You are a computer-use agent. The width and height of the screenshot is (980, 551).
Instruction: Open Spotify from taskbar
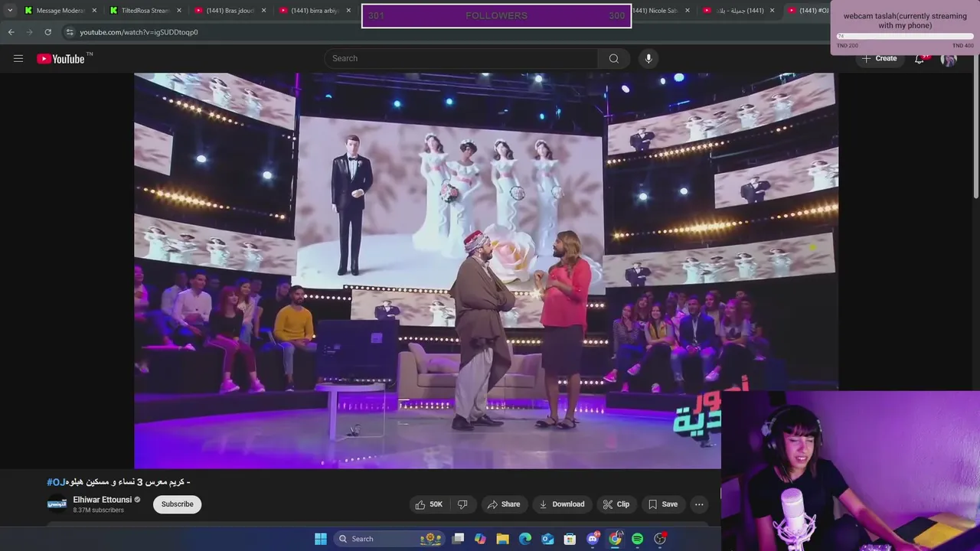pyautogui.click(x=637, y=539)
